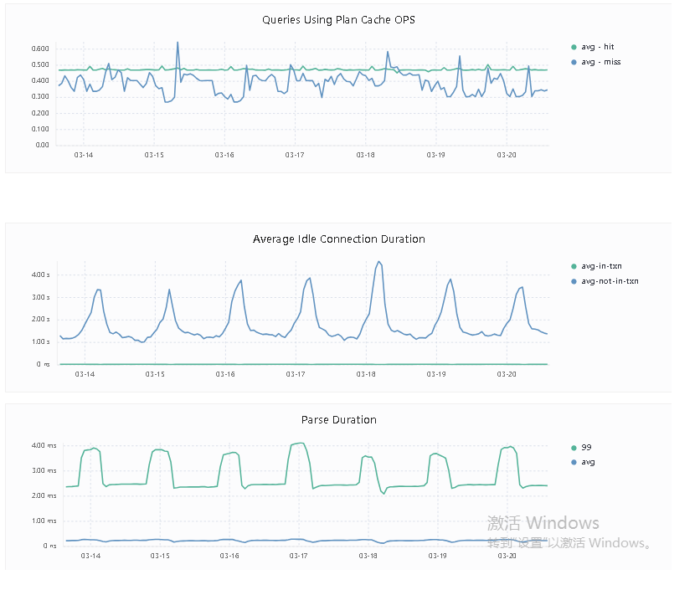Screen dimensions: 700x590
Task: Click the highest peak in Idle Connection Duration chart
Action: (378, 262)
